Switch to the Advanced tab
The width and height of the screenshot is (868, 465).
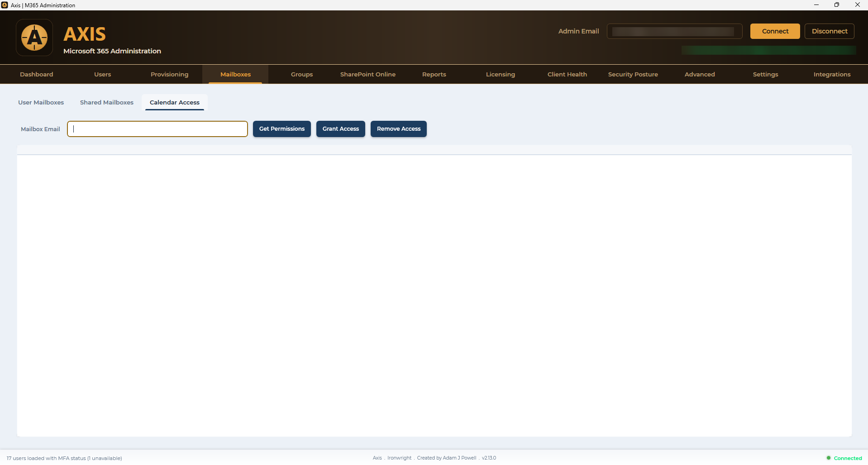pyautogui.click(x=700, y=74)
